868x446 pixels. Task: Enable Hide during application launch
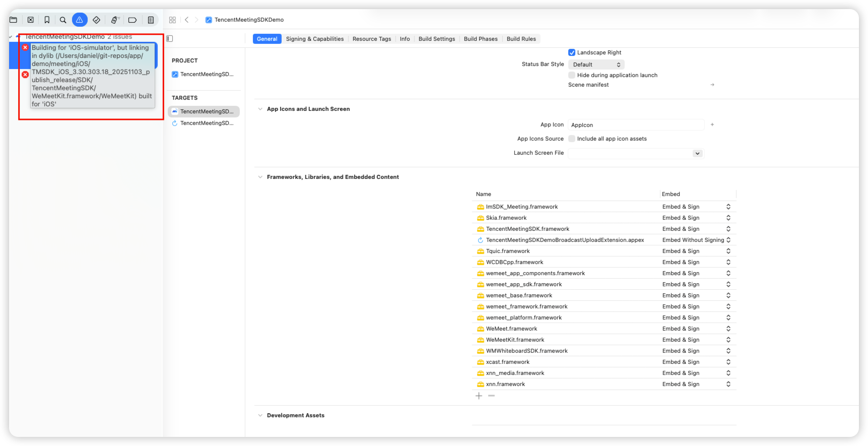[x=572, y=75]
